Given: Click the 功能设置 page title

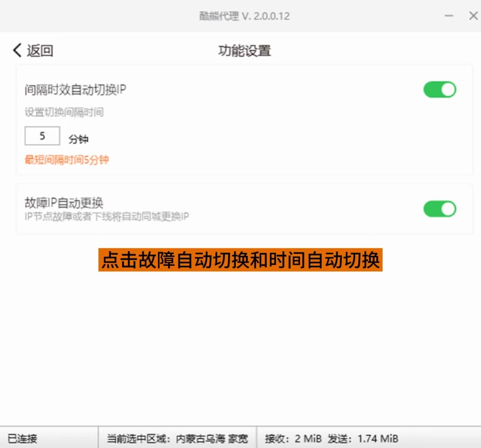Looking at the screenshot, I should tap(244, 51).
